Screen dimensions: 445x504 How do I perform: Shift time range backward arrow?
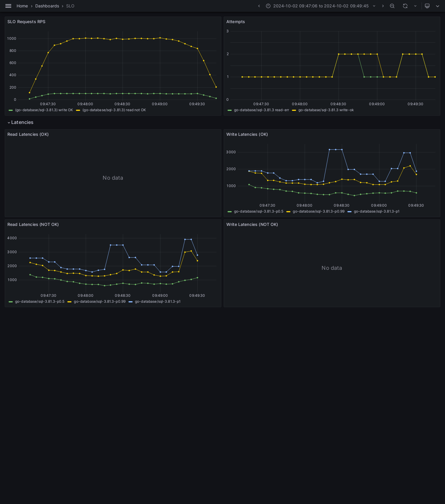(x=259, y=6)
